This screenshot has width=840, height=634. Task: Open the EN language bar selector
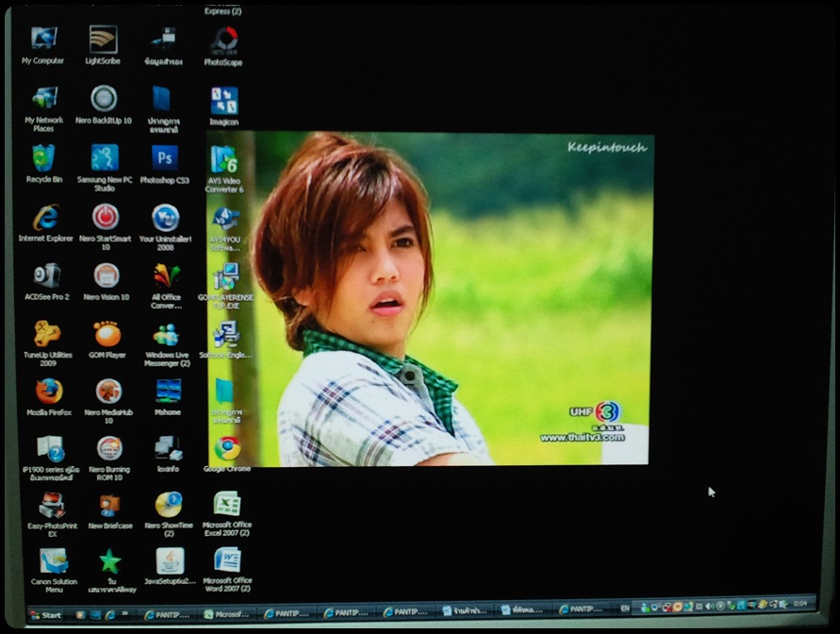pyautogui.click(x=625, y=609)
